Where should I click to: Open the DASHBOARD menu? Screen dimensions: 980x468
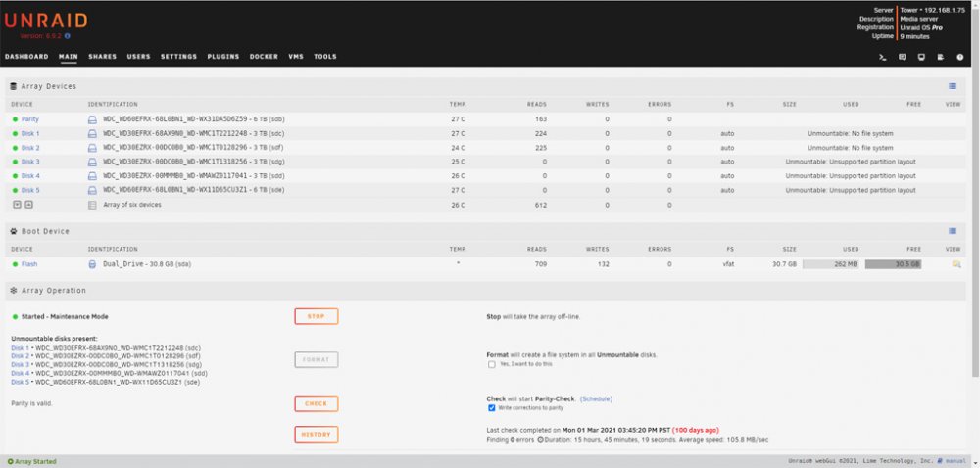point(26,57)
